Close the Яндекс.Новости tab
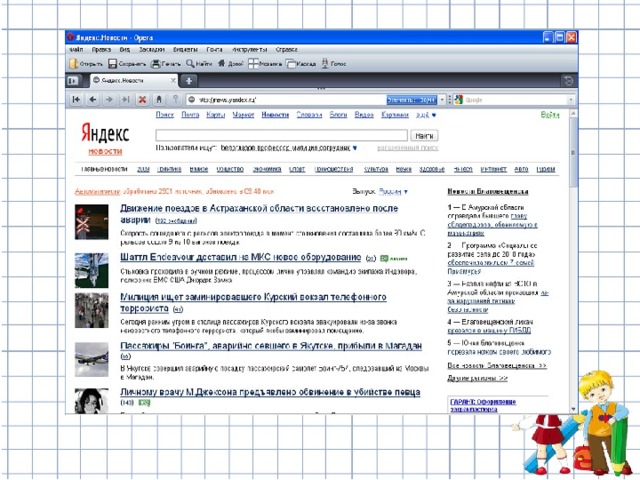The image size is (640, 480). 173,80
